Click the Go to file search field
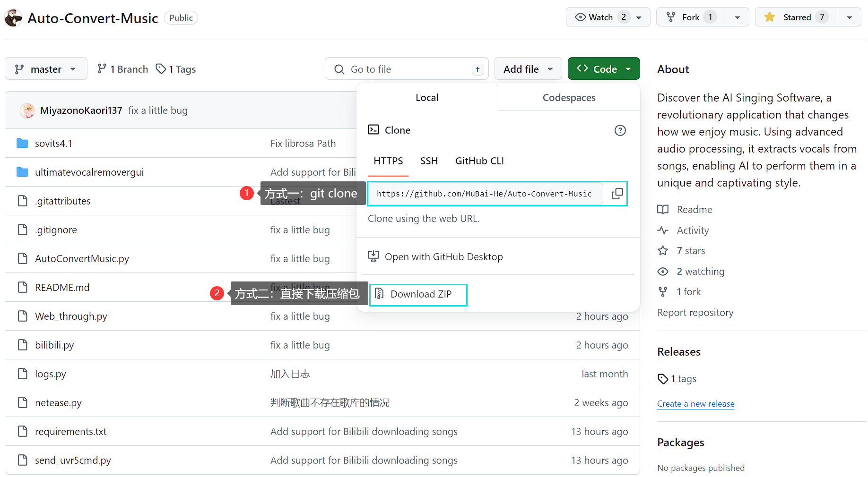Image resolution: width=868 pixels, height=477 pixels. 407,69
